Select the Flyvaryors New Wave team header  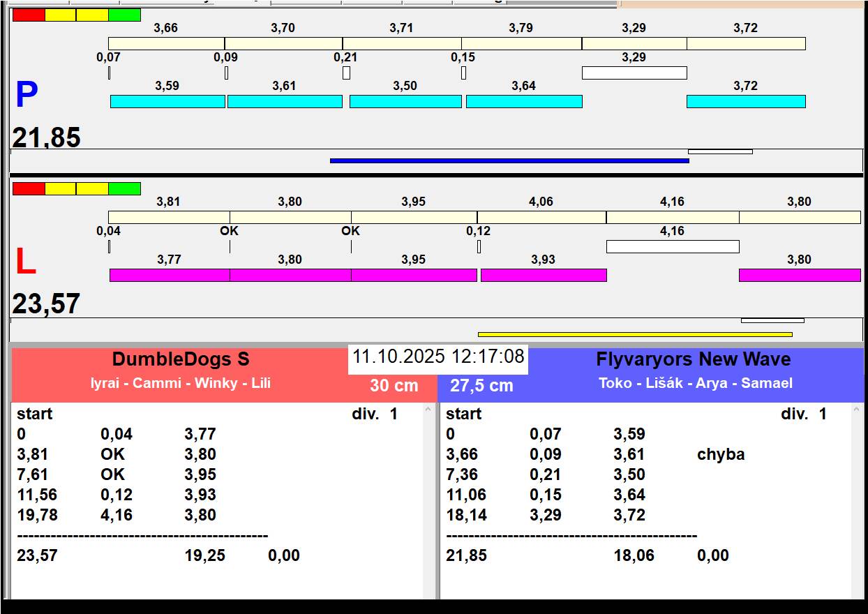point(693,360)
